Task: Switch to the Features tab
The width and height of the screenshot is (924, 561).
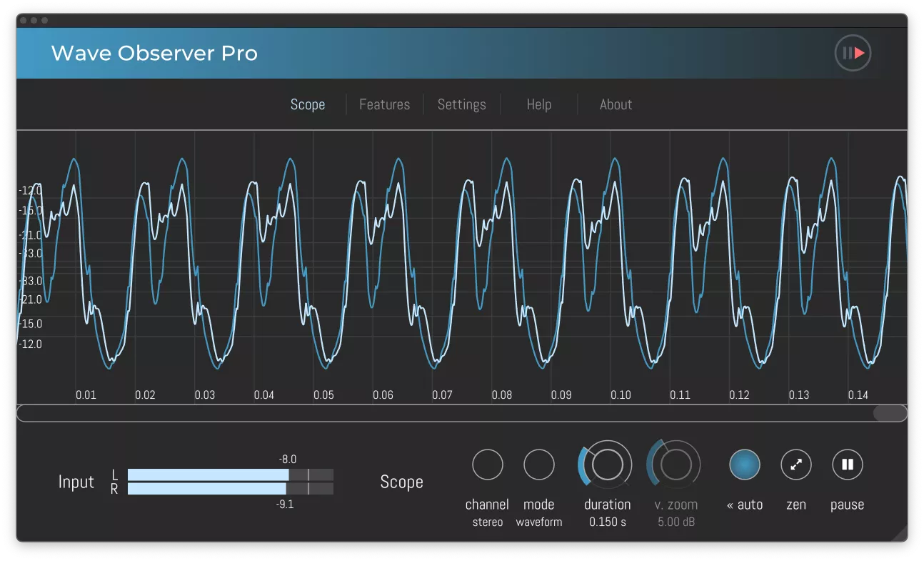Action: 384,104
